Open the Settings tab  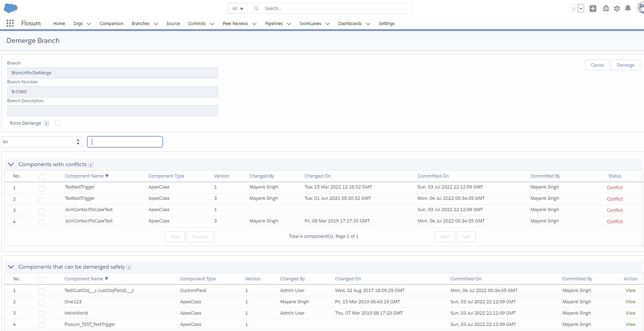point(387,24)
